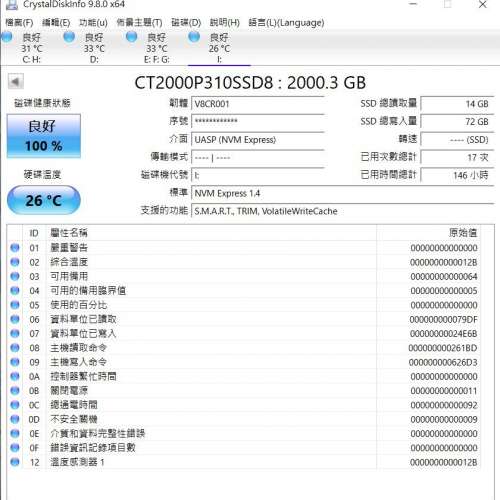Viewport: 500px width, 500px height.
Task: Click raw value 0000000000092
Action: tap(444, 405)
